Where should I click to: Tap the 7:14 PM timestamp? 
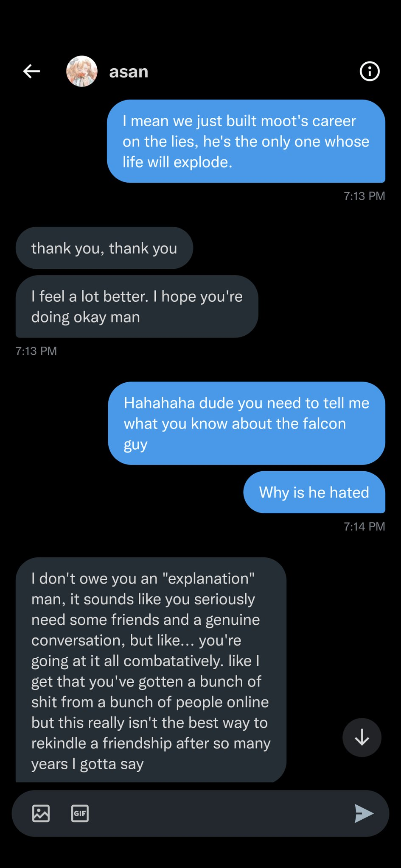tap(364, 526)
